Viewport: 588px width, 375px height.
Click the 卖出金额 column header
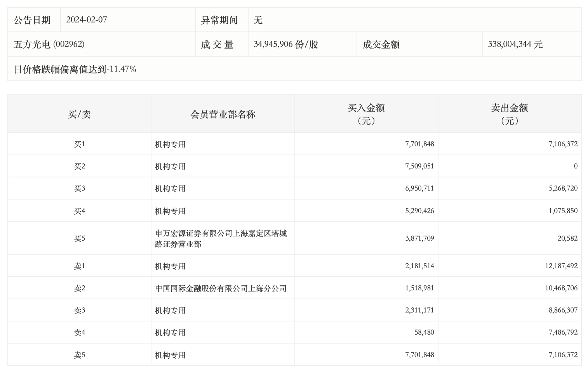[509, 114]
